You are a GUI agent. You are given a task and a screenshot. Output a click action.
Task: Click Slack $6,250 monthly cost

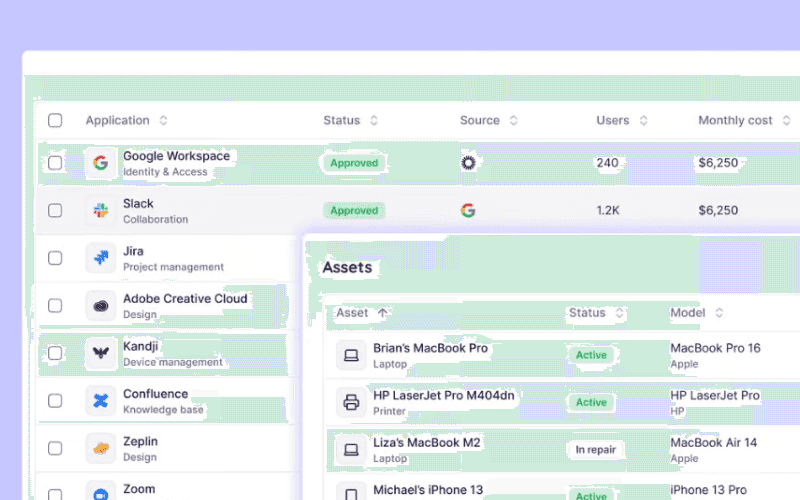[718, 210]
